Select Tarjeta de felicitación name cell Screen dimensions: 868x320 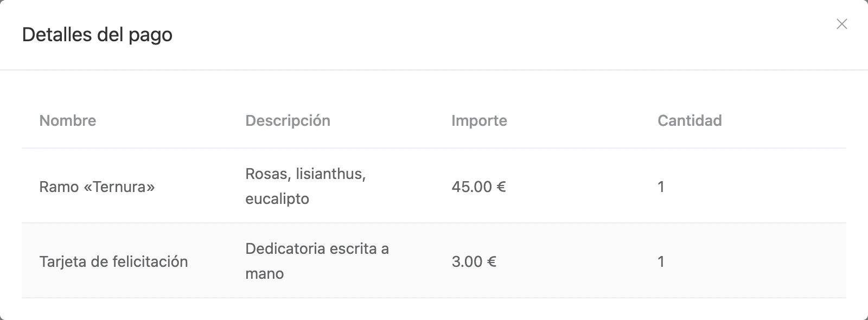[113, 261]
